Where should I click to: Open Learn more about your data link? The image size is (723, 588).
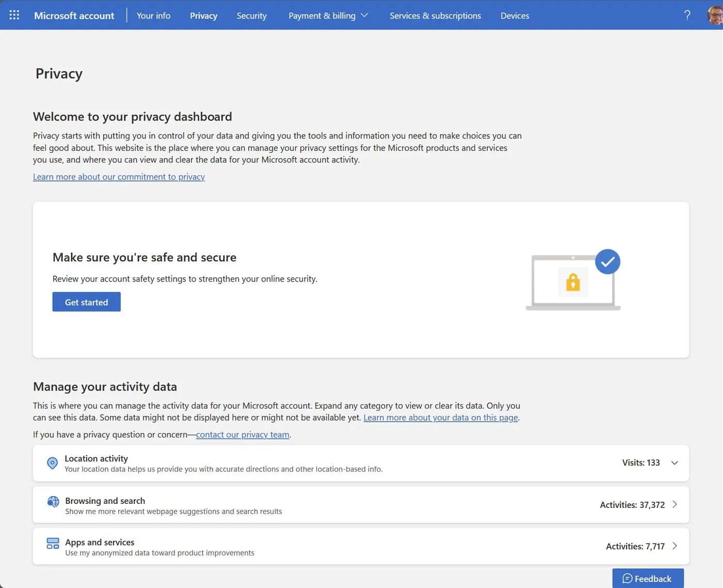pyautogui.click(x=441, y=417)
